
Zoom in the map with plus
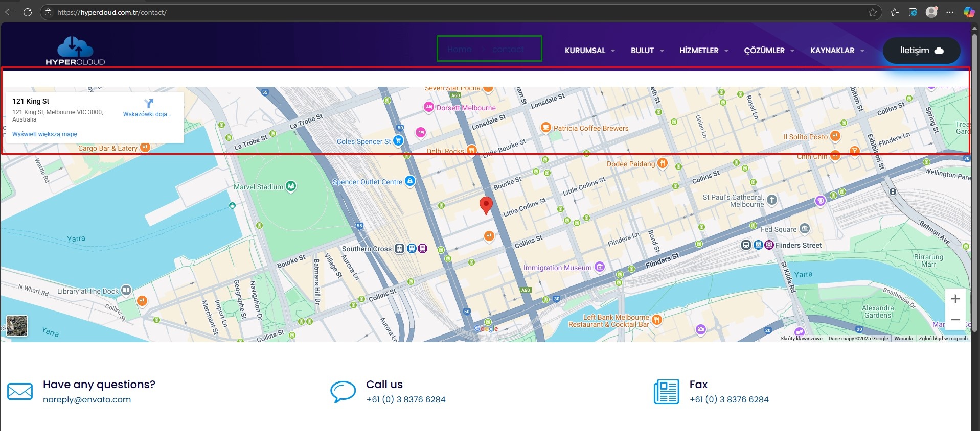(955, 299)
